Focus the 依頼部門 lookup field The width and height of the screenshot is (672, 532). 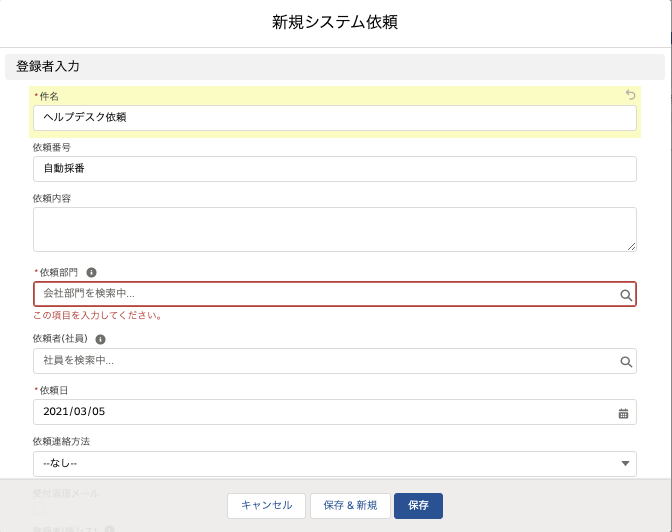tap(335, 294)
